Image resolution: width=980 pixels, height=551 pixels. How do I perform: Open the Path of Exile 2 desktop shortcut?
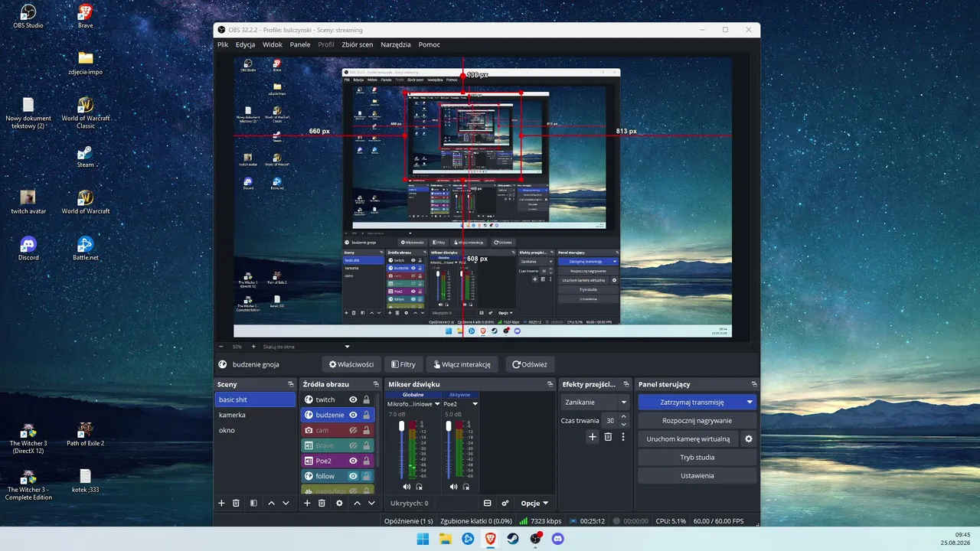coord(85,434)
